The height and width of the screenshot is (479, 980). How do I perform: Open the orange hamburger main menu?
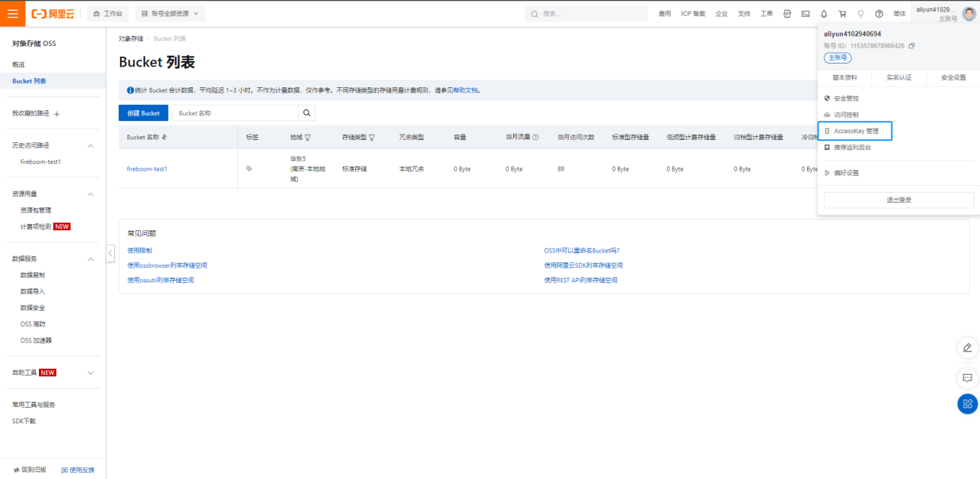[x=13, y=13]
